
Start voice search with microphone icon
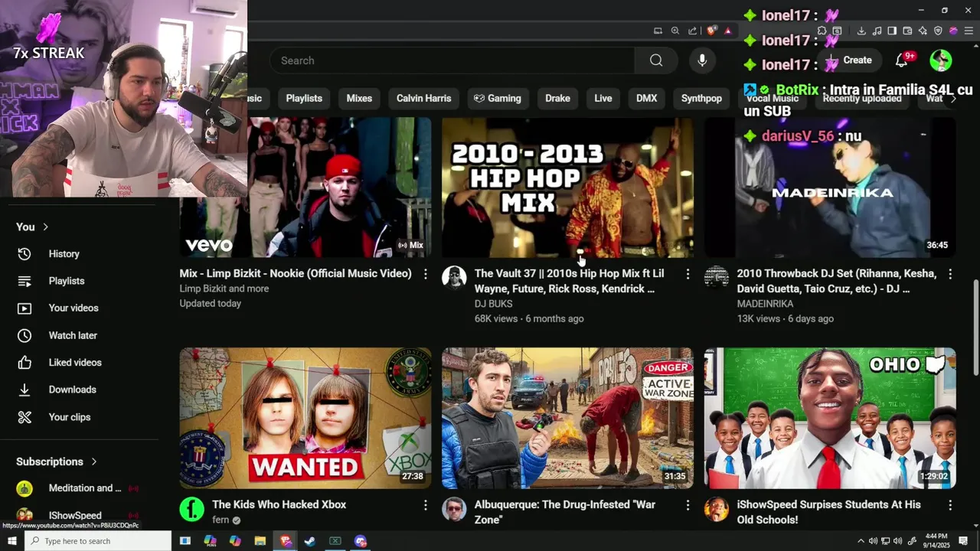click(x=702, y=60)
